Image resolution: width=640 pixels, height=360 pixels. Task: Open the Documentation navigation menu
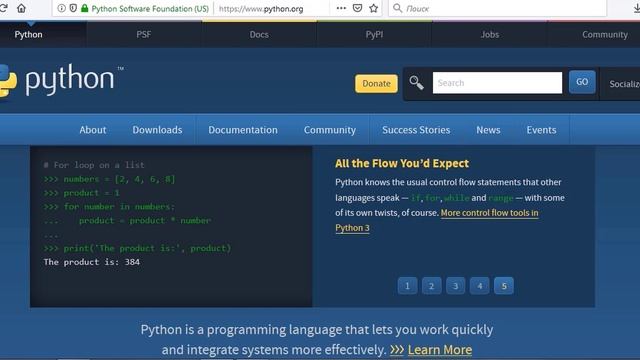tap(243, 130)
